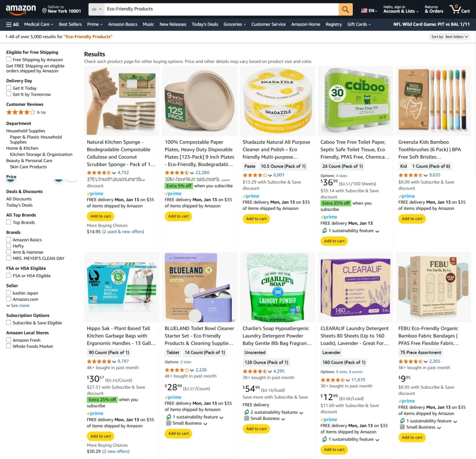The width and height of the screenshot is (476, 459).
Task: Go to the Amazon home logo
Action: point(20,9)
